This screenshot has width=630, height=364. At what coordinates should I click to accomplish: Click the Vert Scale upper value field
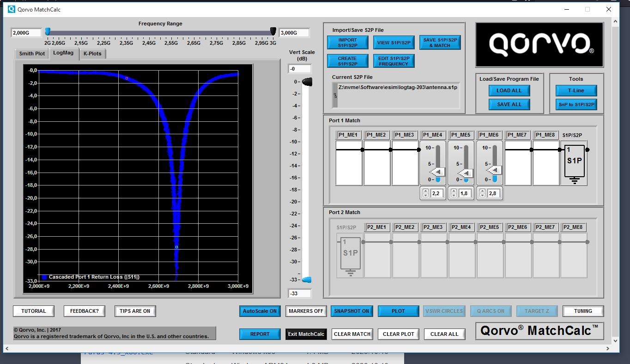click(x=299, y=69)
